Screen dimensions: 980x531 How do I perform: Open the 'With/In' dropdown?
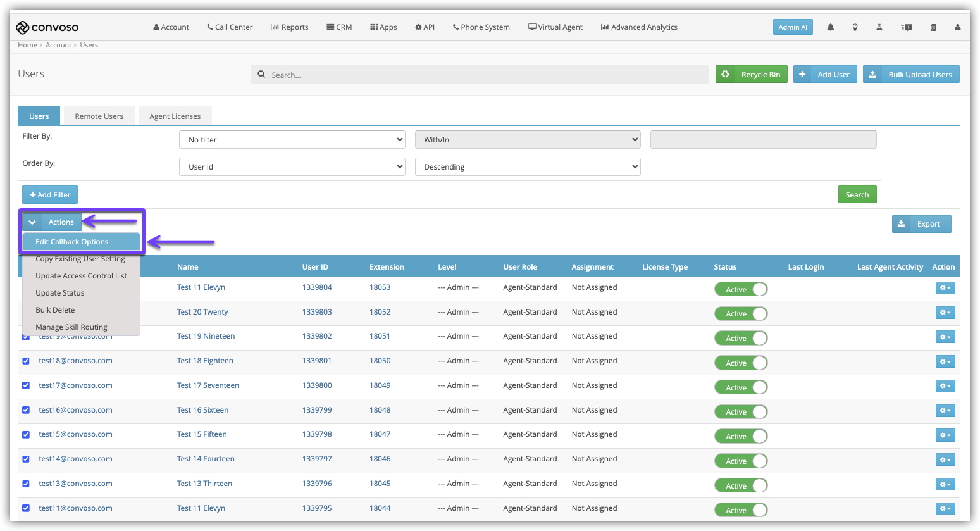(x=528, y=140)
